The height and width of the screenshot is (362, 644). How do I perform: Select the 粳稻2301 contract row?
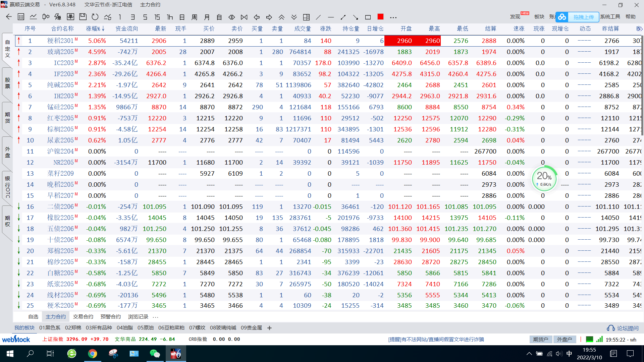329,41
